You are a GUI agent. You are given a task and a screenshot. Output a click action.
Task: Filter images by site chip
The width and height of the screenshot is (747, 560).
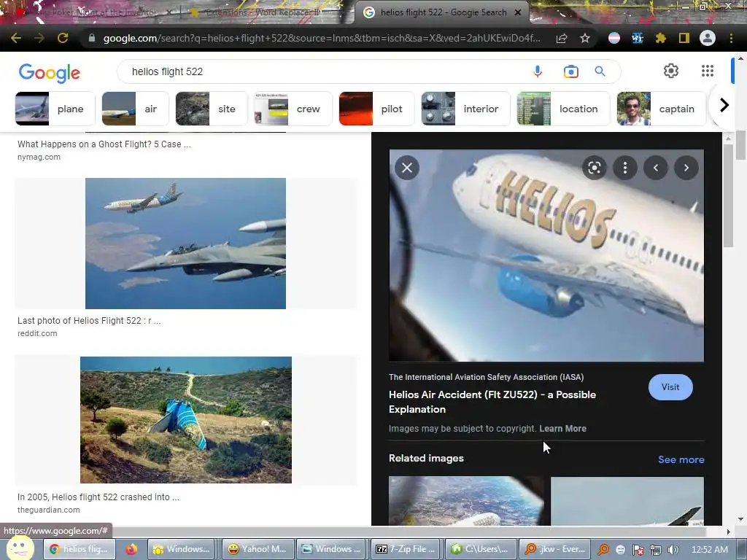[212, 109]
